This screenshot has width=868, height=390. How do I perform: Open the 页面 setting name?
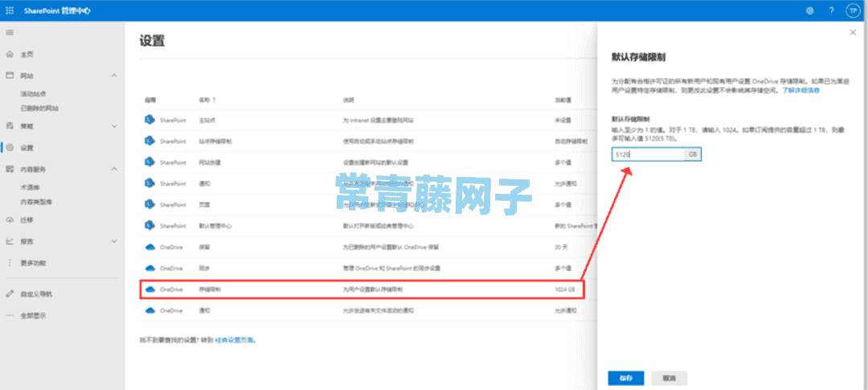coord(203,204)
